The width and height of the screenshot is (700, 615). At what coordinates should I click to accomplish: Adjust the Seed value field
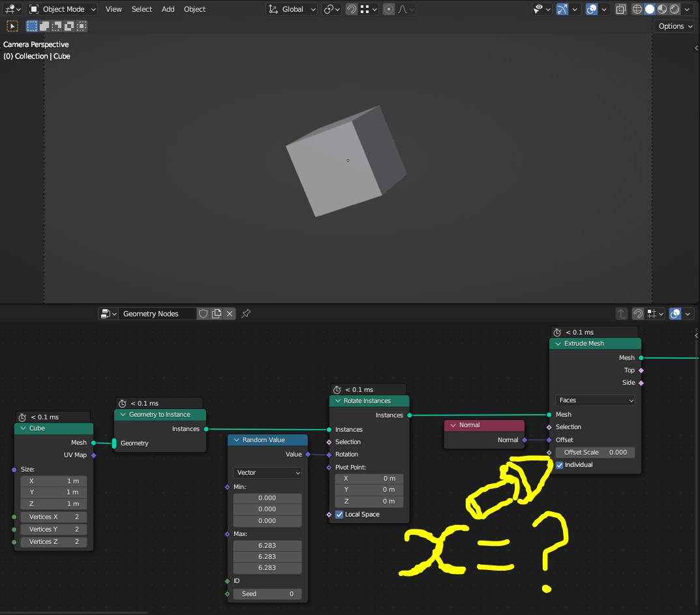point(267,594)
